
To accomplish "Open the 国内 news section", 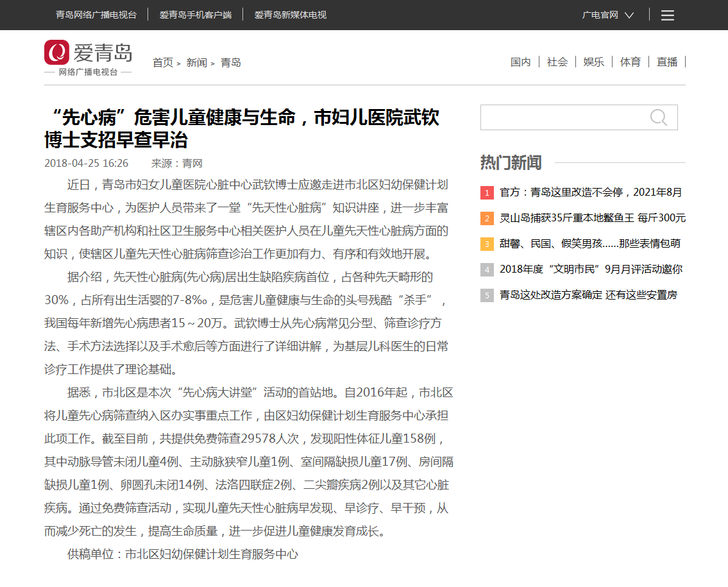I will tap(521, 62).
